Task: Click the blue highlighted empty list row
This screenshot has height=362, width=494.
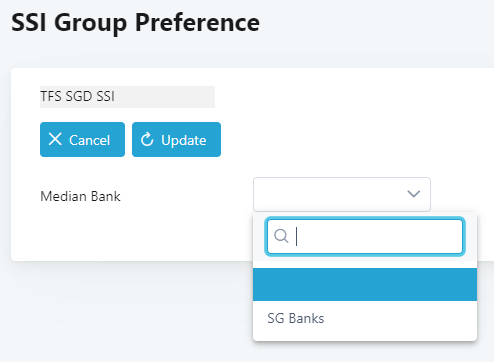Action: (x=365, y=284)
